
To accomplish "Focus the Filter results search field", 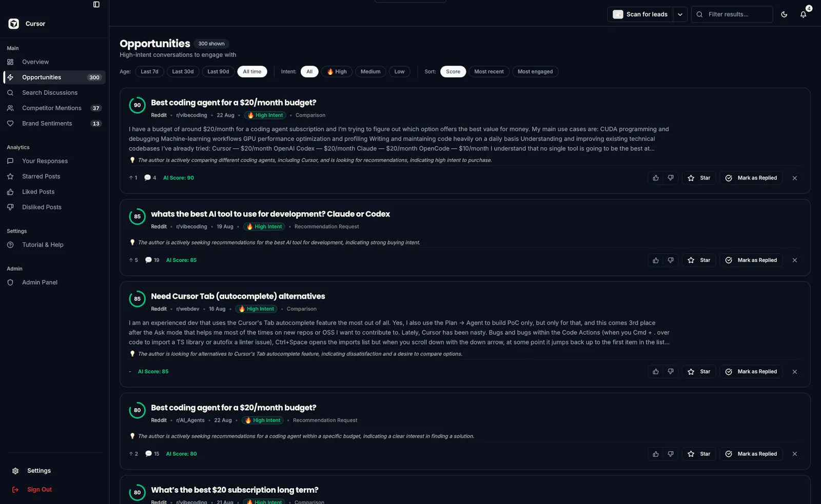I will [x=732, y=14].
